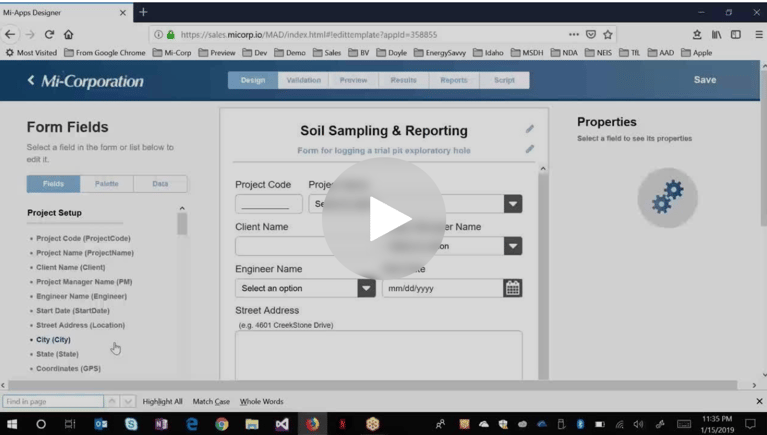Open the Engineer Name Select an option dropdown

click(x=305, y=288)
